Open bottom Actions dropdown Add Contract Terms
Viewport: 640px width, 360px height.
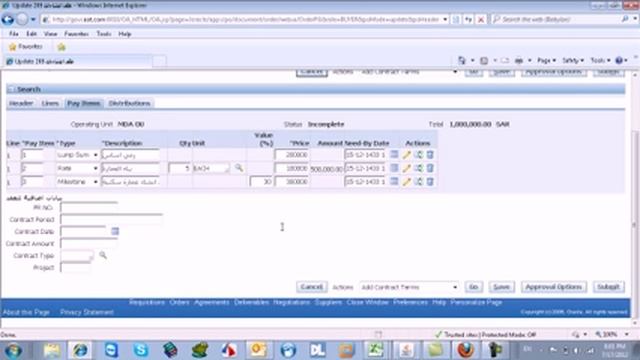[409, 287]
